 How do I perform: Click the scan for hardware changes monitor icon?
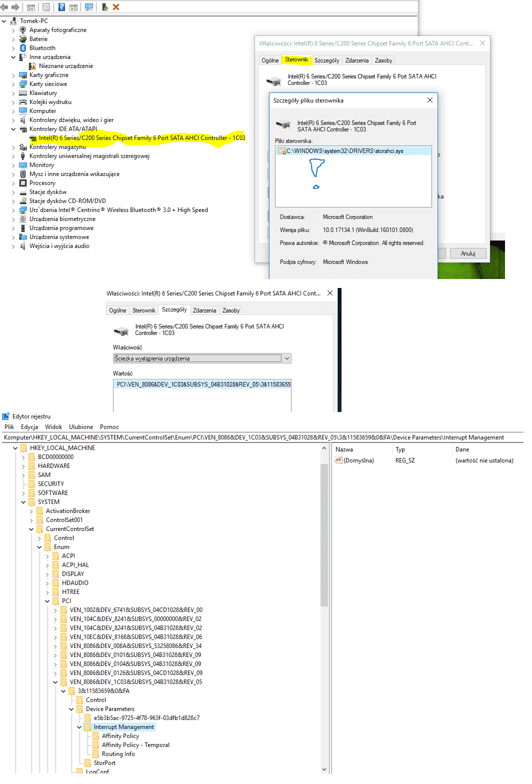tap(89, 7)
